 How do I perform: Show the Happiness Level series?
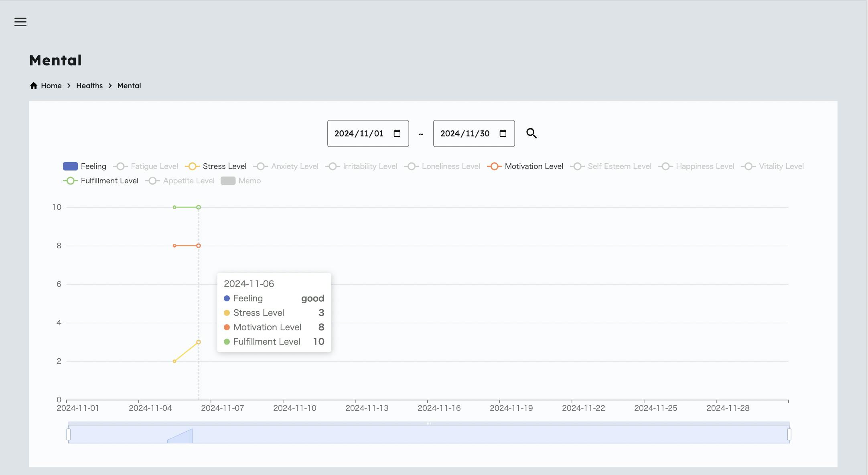coord(704,166)
